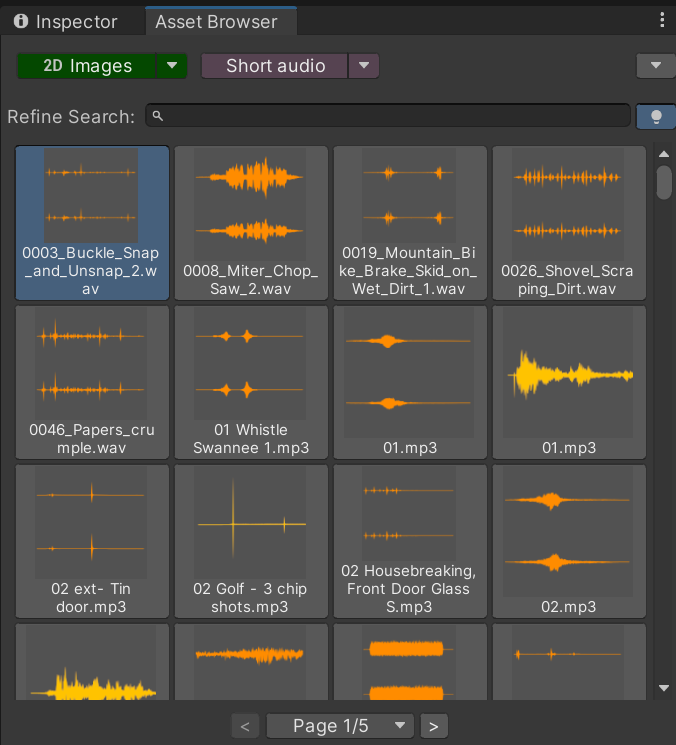Select the 0003_Buckle_Snap_and_Unsnap_2.wav asset
This screenshot has height=745, width=676.
coord(92,223)
